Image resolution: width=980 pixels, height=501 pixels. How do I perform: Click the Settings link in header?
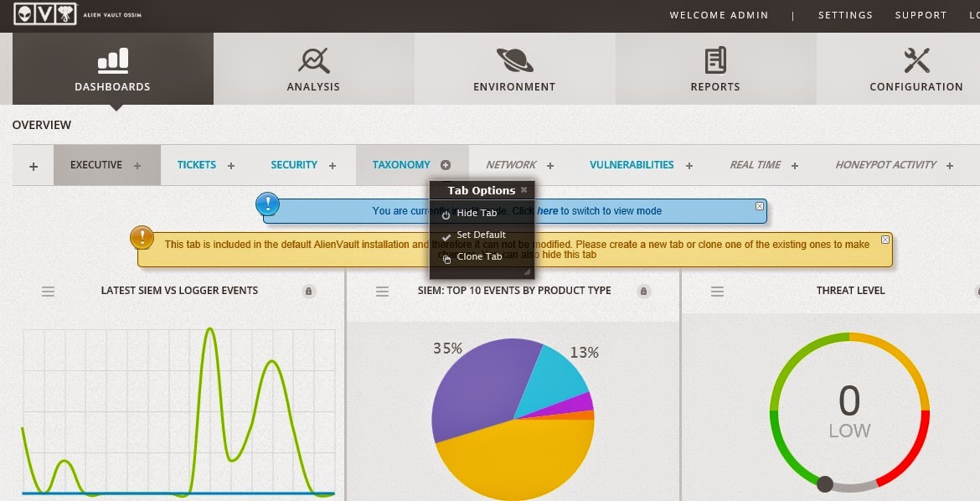[x=845, y=15]
